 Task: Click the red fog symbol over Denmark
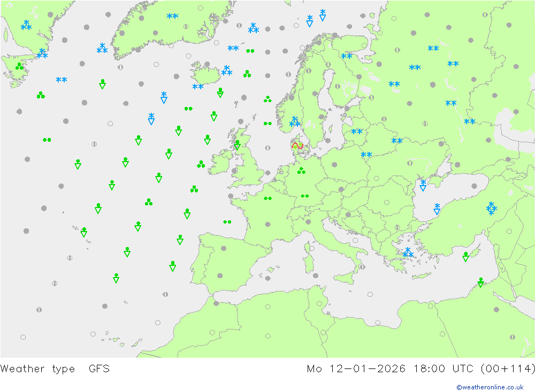(297, 146)
